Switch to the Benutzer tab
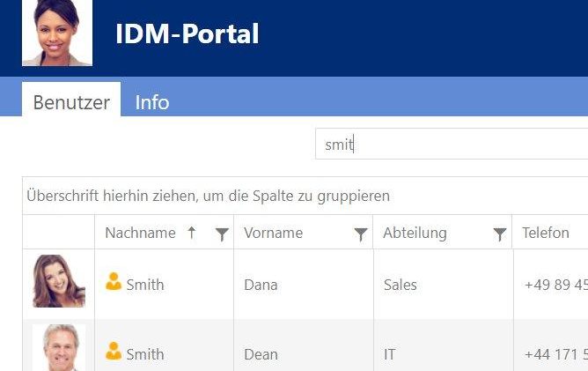The width and height of the screenshot is (588, 371). coord(71,102)
